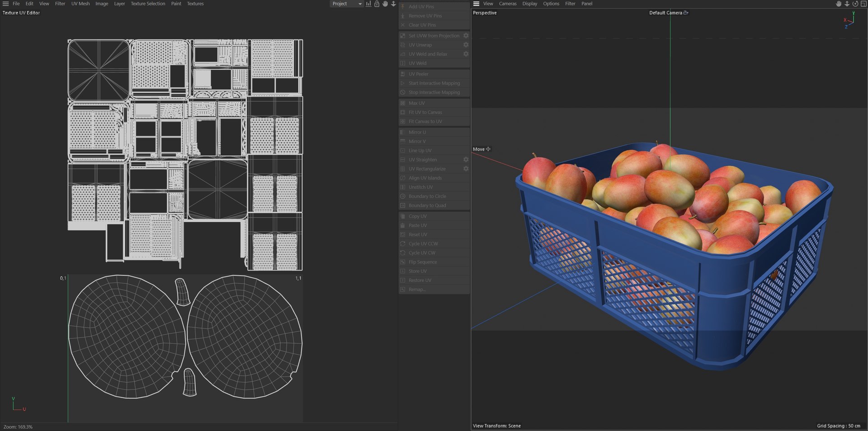Click the Remap... command
Image resolution: width=868 pixels, height=431 pixels.
[434, 290]
